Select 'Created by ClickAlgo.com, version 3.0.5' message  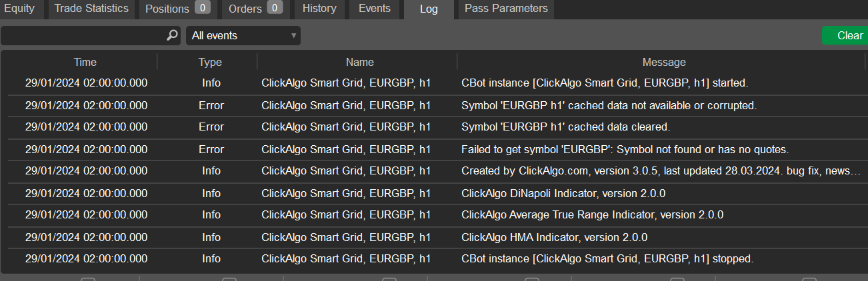(661, 170)
